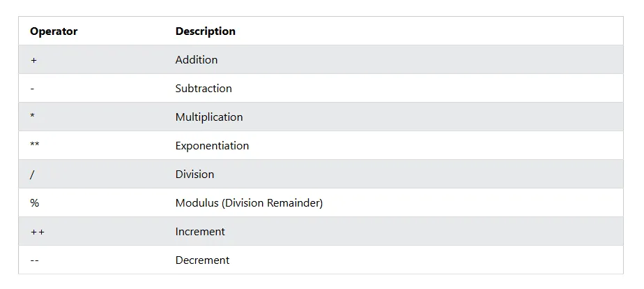644x289 pixels.
Task: Select the Subtraction description text
Action: [x=204, y=89]
